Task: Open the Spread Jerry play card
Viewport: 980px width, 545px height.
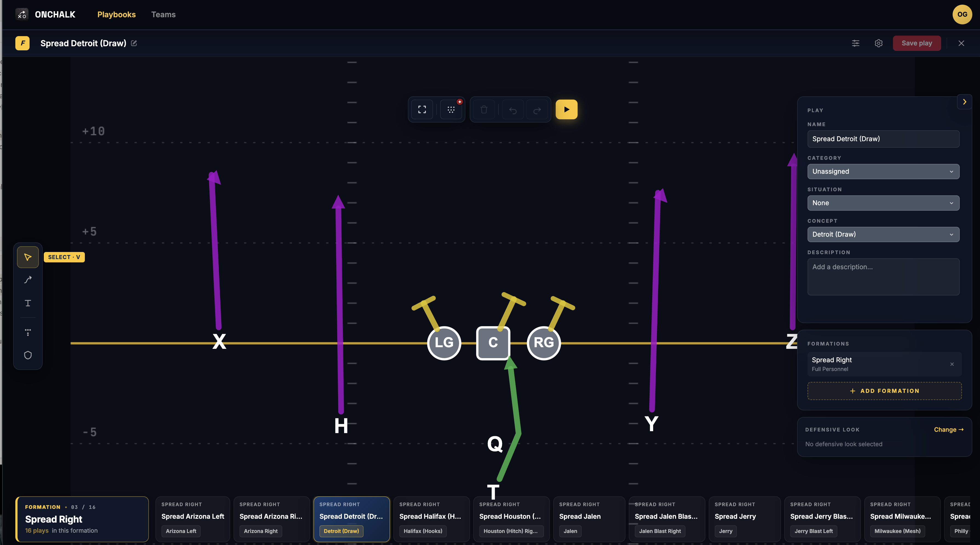Action: [x=745, y=519]
